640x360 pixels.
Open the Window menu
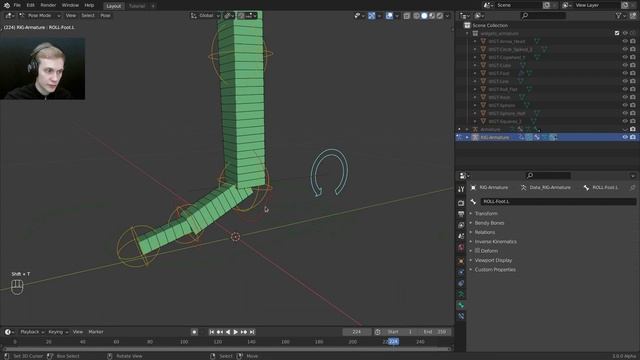70,5
